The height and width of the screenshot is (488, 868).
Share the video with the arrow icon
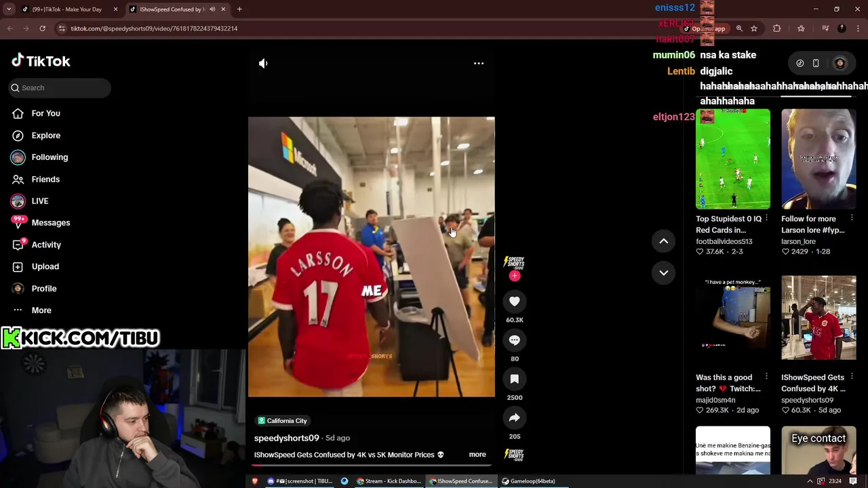514,418
